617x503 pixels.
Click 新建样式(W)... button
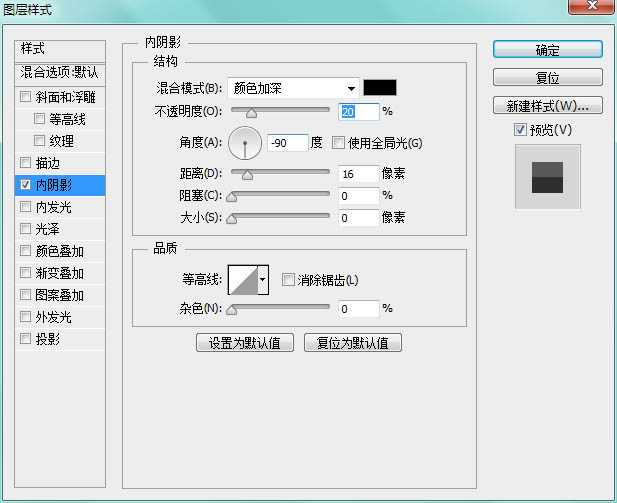pyautogui.click(x=547, y=105)
